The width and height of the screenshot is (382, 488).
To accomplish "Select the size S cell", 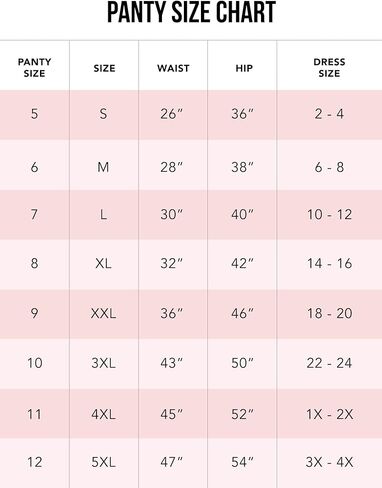I will click(x=103, y=114).
